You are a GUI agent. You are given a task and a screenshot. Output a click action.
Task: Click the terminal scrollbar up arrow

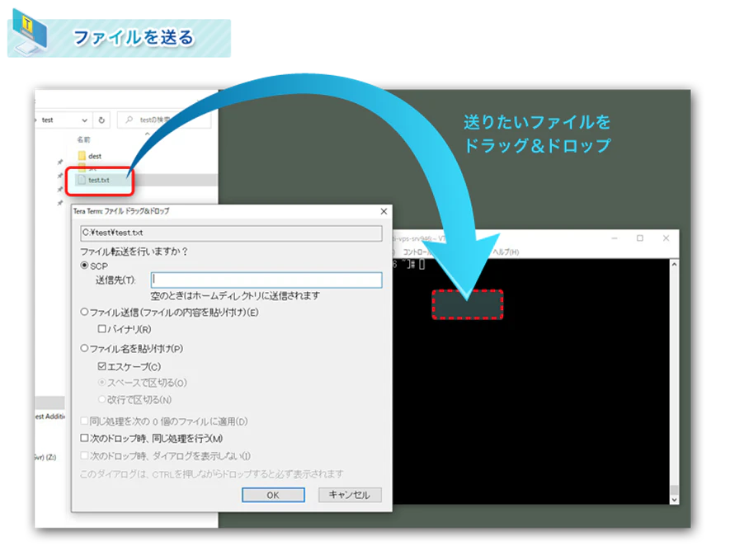point(674,265)
